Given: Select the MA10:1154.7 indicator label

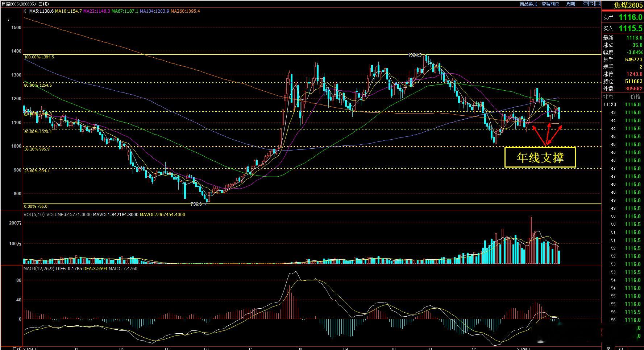Looking at the screenshot, I should [x=68, y=11].
